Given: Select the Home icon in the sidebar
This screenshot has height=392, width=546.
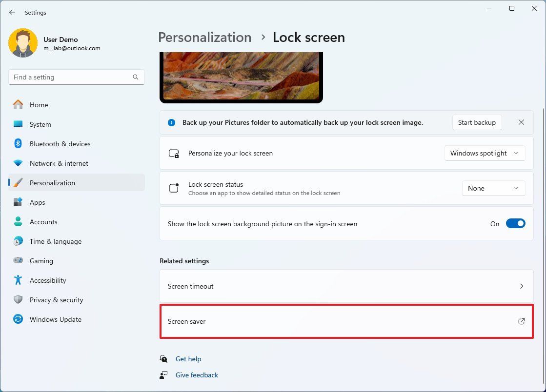Looking at the screenshot, I should point(19,105).
